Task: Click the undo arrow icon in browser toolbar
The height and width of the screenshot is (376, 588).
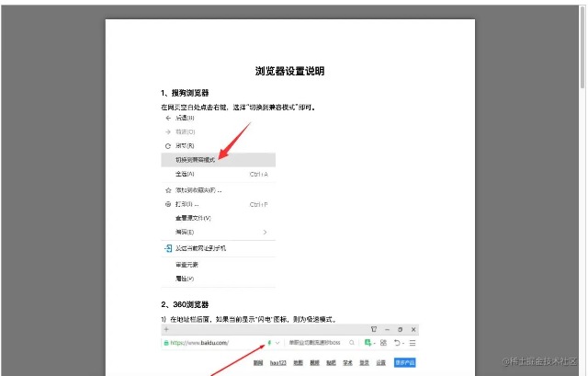Action: [395, 343]
